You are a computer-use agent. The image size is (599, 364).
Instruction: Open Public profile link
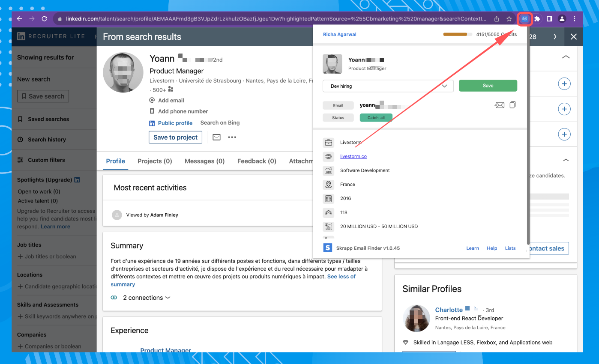[x=175, y=123]
